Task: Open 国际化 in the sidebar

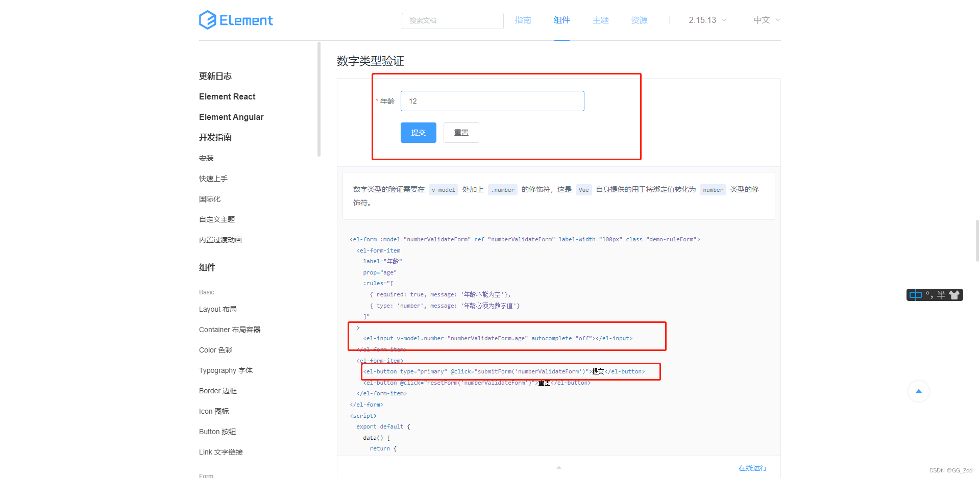Action: click(210, 199)
